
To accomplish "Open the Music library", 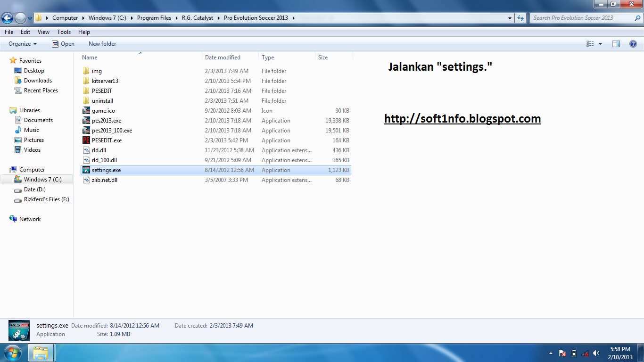I will [x=32, y=130].
